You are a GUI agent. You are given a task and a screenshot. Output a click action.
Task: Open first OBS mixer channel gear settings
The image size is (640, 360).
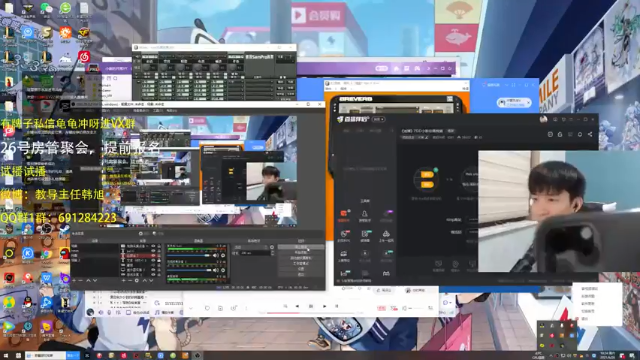pos(223,255)
